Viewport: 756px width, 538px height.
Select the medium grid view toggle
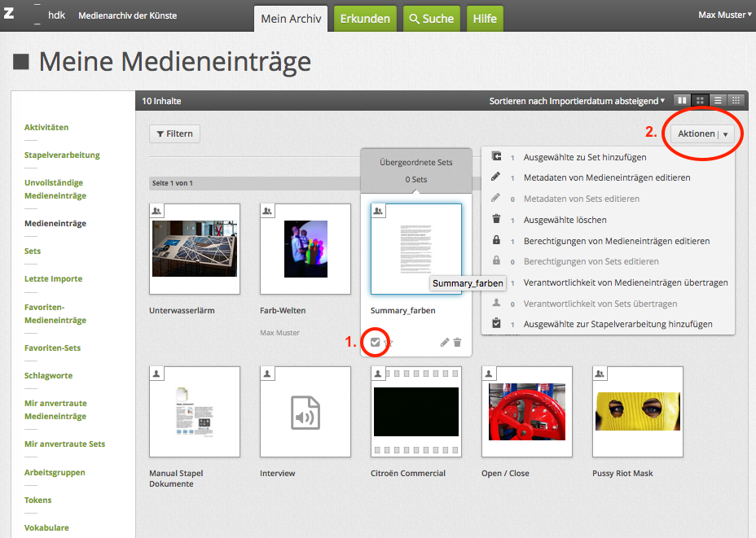coord(701,101)
